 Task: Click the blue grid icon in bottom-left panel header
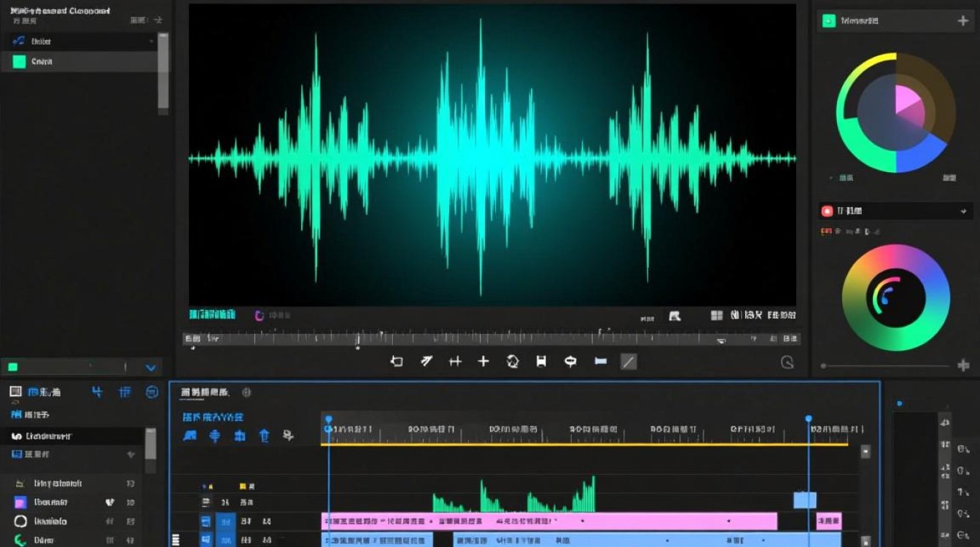[x=125, y=392]
